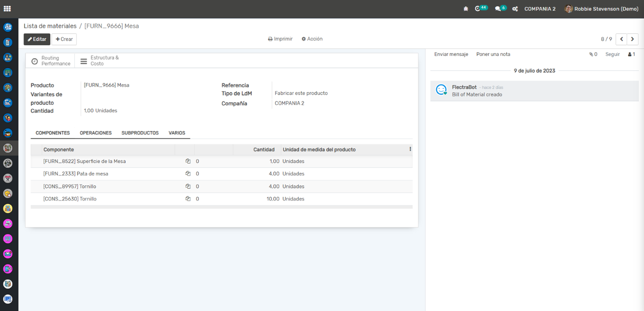Open column options kebab in components table
Image resolution: width=644 pixels, height=311 pixels.
pos(410,149)
